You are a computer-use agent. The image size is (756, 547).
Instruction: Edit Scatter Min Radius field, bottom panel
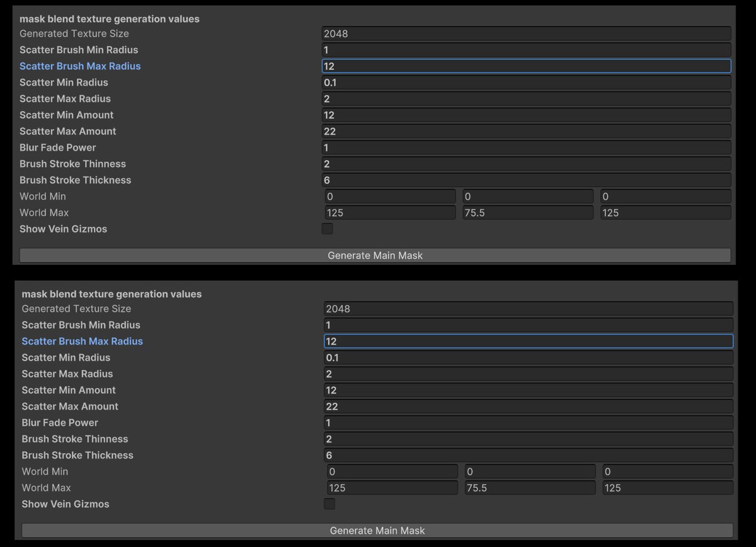[x=529, y=358]
